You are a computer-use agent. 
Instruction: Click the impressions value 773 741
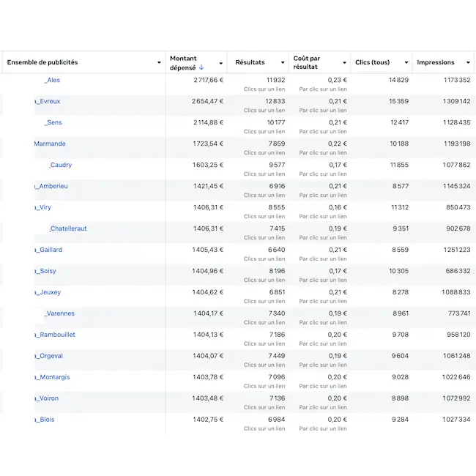click(459, 313)
